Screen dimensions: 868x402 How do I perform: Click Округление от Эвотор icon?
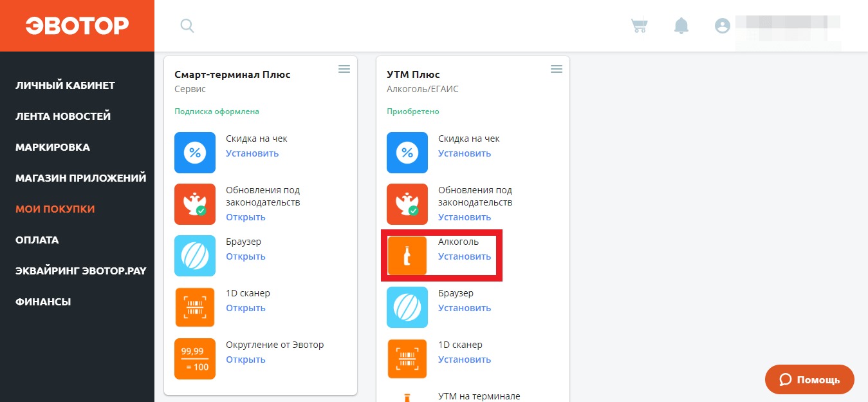195,359
